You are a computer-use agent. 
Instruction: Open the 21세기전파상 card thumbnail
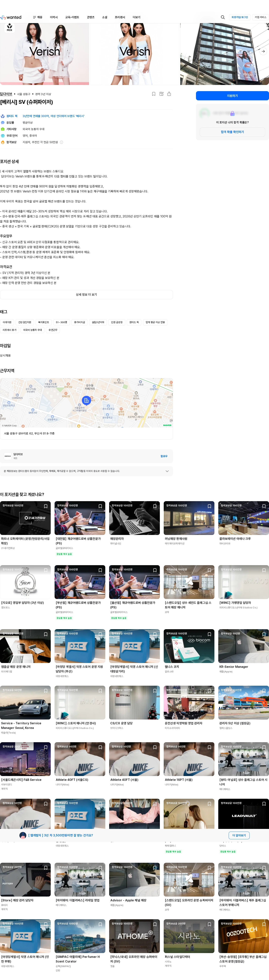point(26,518)
